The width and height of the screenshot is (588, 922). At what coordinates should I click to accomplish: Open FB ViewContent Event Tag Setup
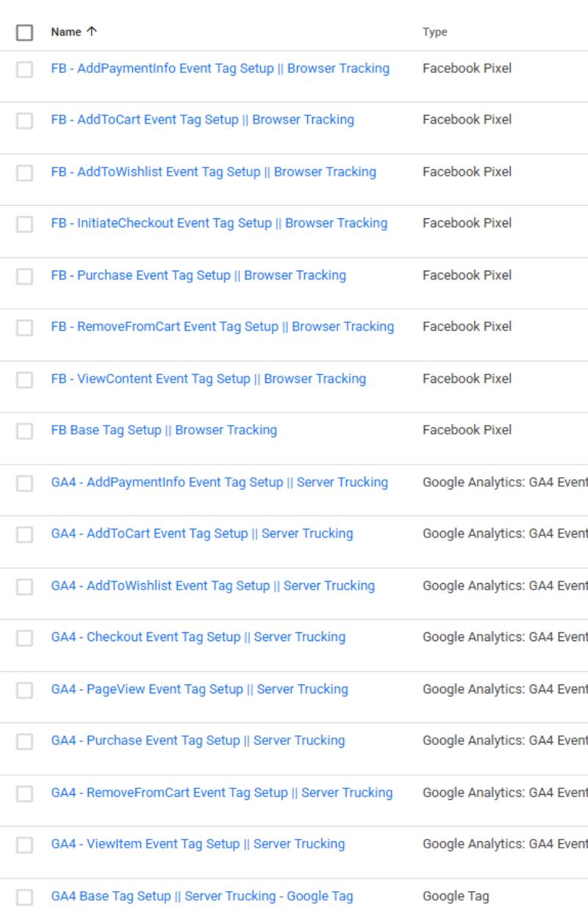point(208,379)
